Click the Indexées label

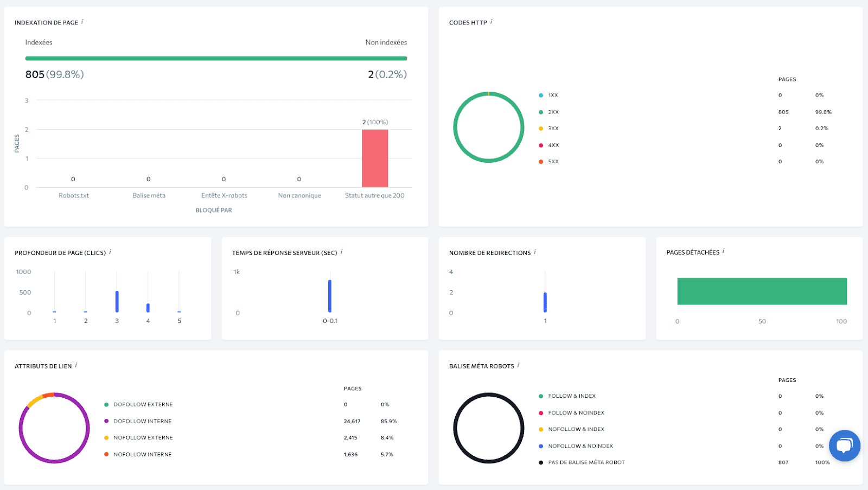[39, 42]
